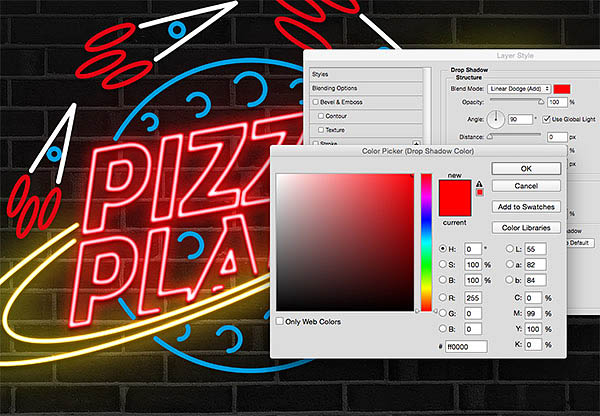Click inside the large color saturation field
Screen dimensions: 600x416
[344, 241]
